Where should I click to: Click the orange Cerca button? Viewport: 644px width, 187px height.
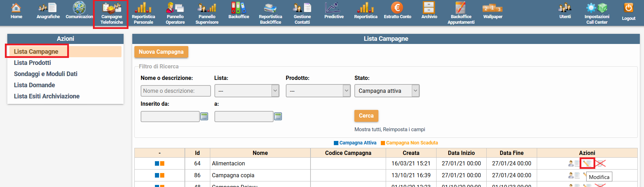tap(366, 116)
